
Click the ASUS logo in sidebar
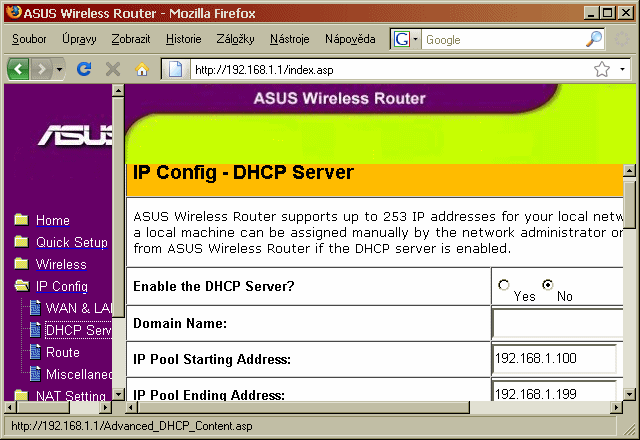(75, 135)
